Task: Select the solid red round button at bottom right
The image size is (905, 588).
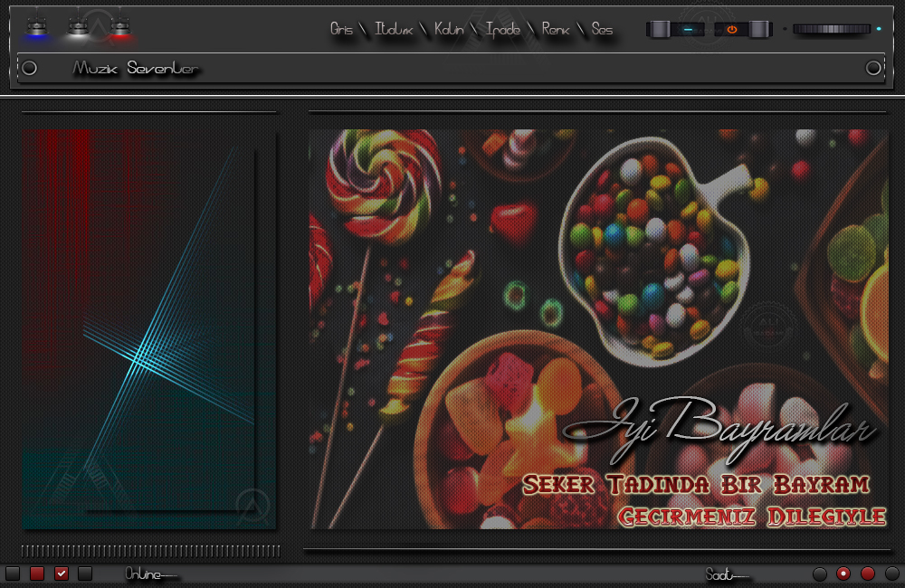Action: tap(867, 574)
